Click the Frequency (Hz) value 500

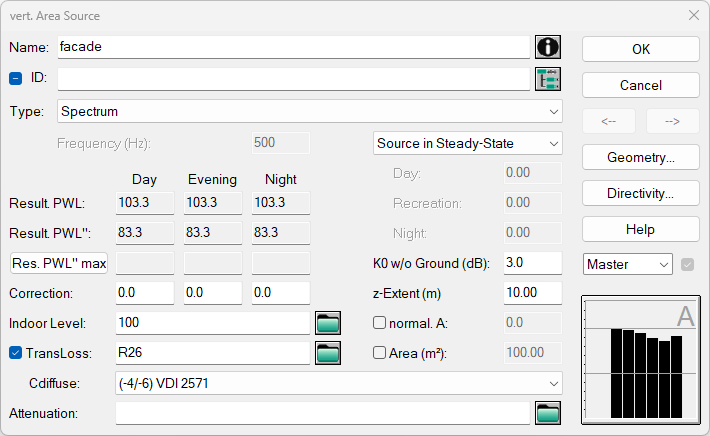coord(281,143)
